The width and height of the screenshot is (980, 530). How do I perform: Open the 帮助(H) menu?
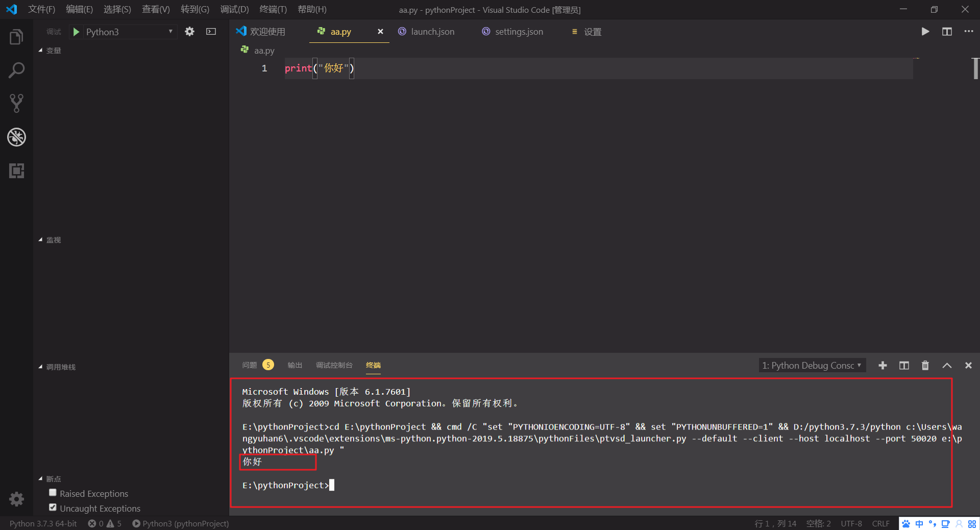[x=312, y=9]
